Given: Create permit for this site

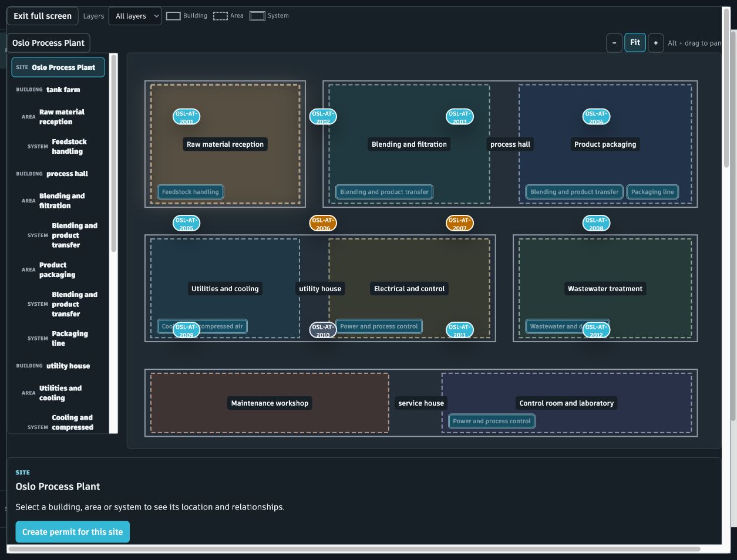Looking at the screenshot, I should (x=73, y=532).
